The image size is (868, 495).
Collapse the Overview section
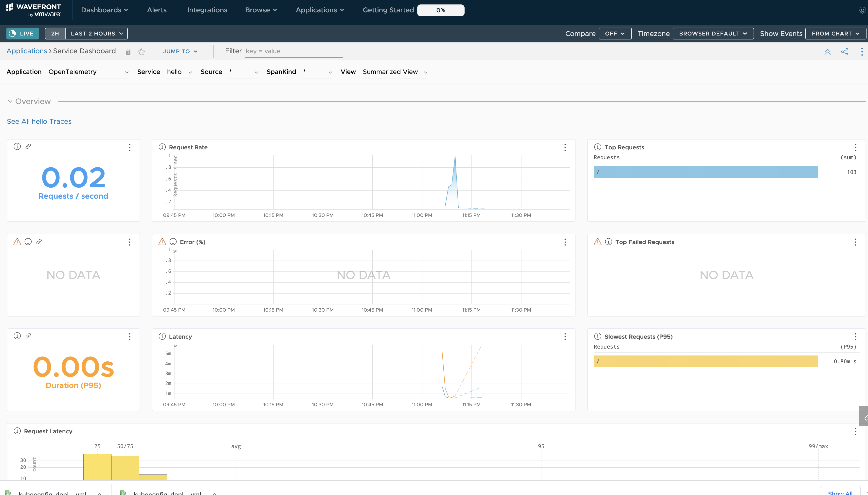pyautogui.click(x=10, y=101)
